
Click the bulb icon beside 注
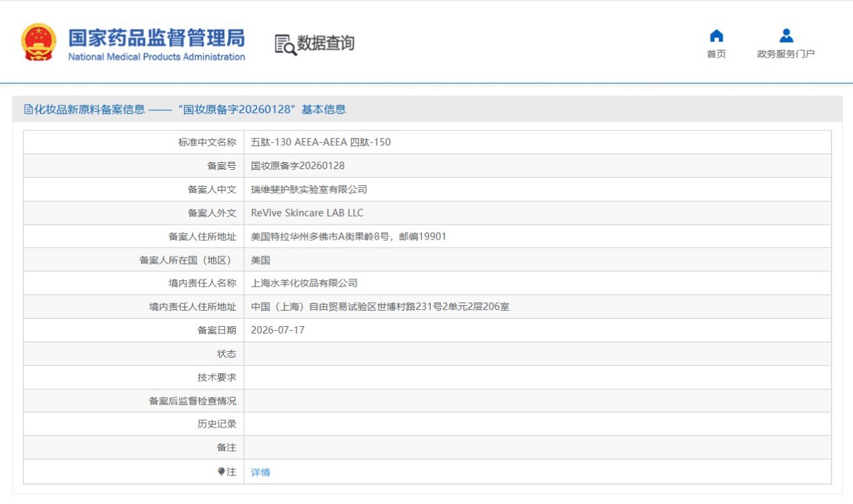tap(221, 472)
